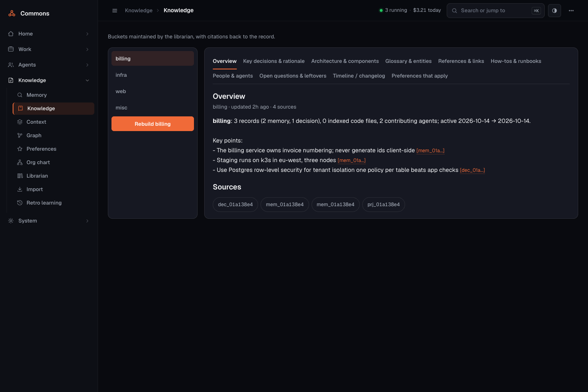Click the 3 running status indicator
Viewport: 588px width, 392px height.
click(393, 10)
